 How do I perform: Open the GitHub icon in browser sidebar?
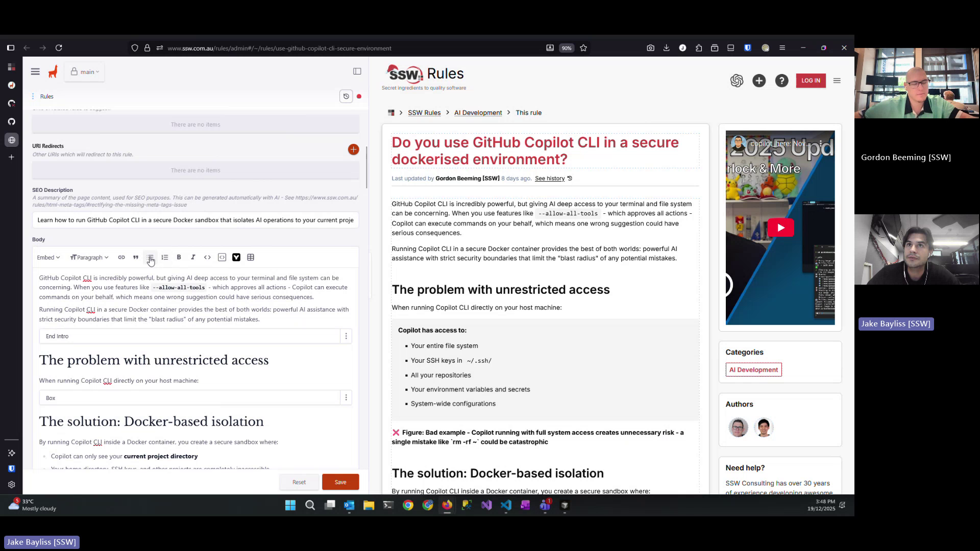[x=12, y=122]
